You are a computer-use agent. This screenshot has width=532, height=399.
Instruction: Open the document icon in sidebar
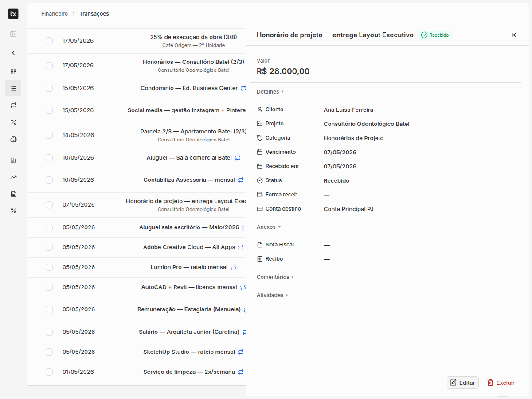coord(13,194)
